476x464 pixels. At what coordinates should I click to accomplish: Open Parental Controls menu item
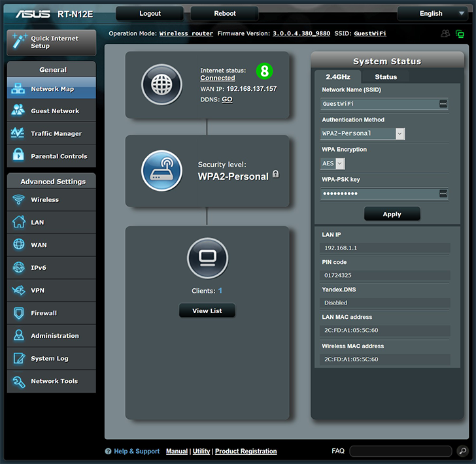tap(52, 156)
